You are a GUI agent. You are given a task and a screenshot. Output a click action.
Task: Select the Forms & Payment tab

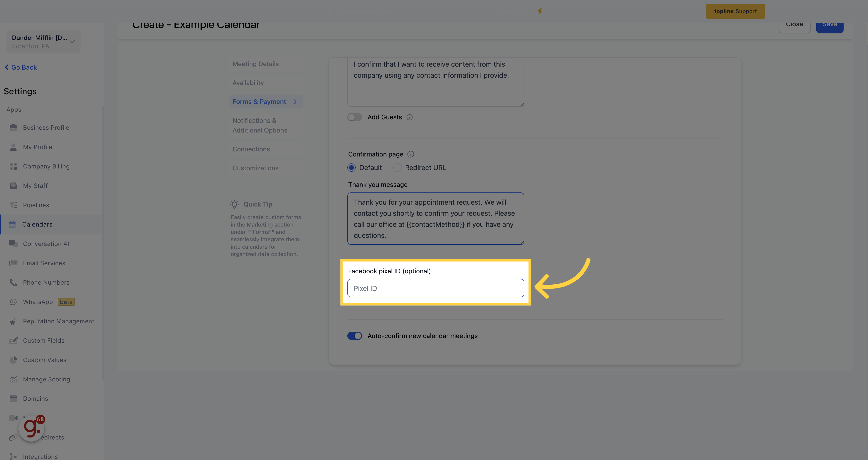(x=266, y=102)
